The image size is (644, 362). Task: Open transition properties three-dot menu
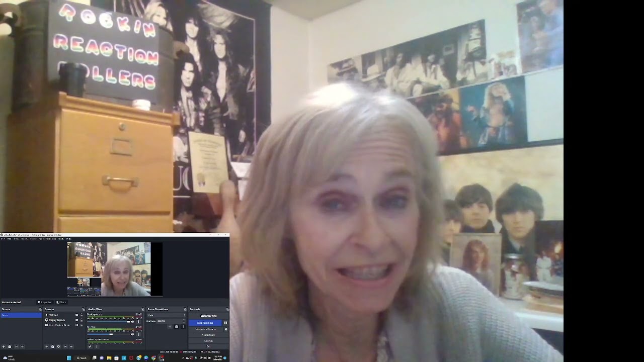[x=183, y=327]
